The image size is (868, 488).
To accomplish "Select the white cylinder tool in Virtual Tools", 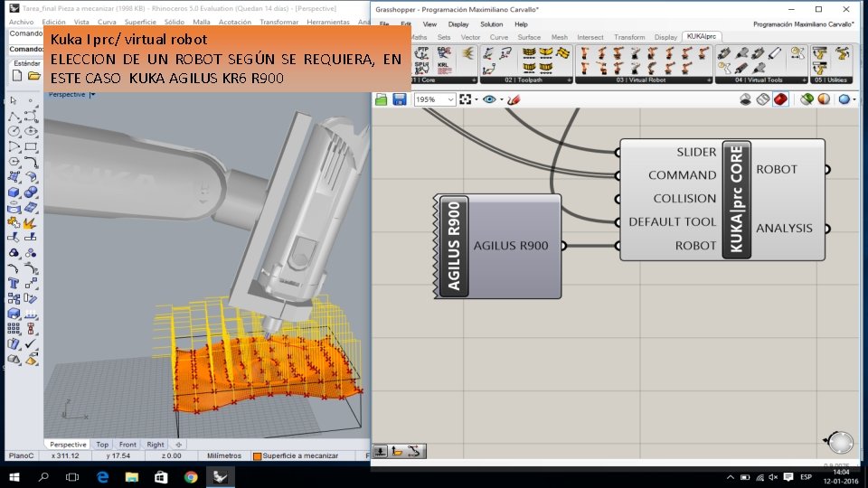I will click(775, 53).
